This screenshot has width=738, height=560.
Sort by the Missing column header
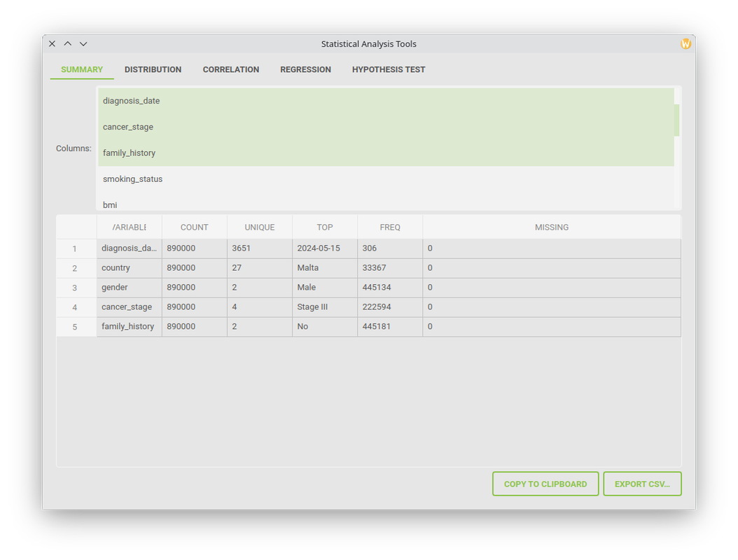point(552,227)
